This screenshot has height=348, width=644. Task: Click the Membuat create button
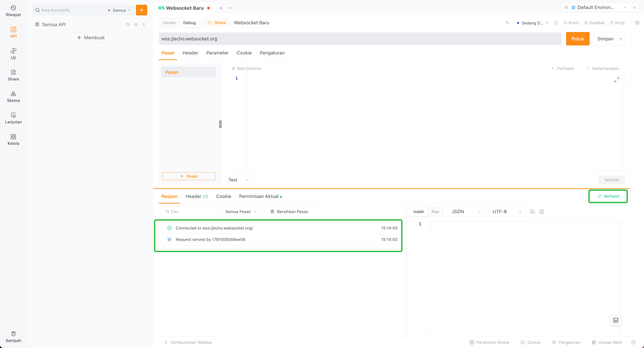tap(91, 38)
